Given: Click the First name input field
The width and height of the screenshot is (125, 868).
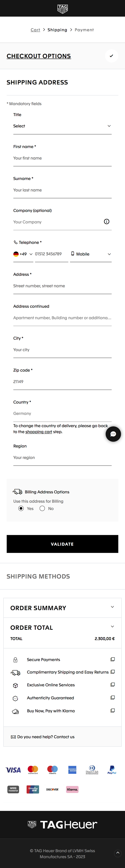Looking at the screenshot, I should pyautogui.click(x=62, y=158).
